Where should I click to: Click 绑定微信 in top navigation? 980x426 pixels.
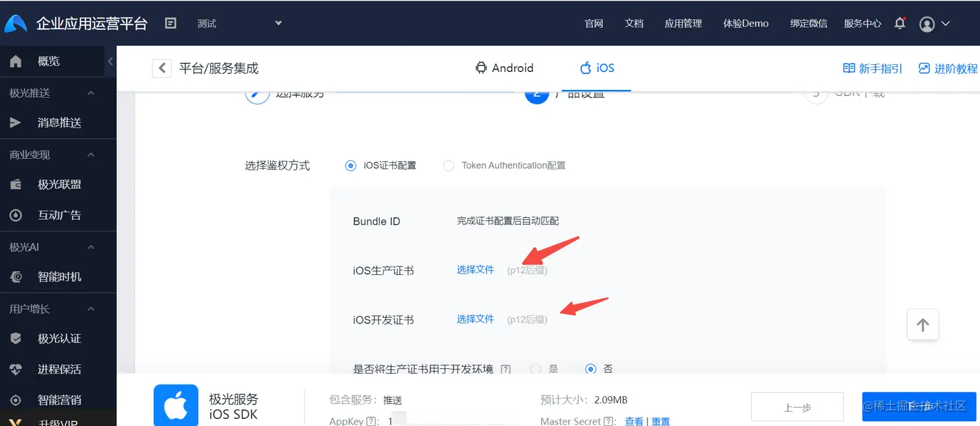point(809,23)
